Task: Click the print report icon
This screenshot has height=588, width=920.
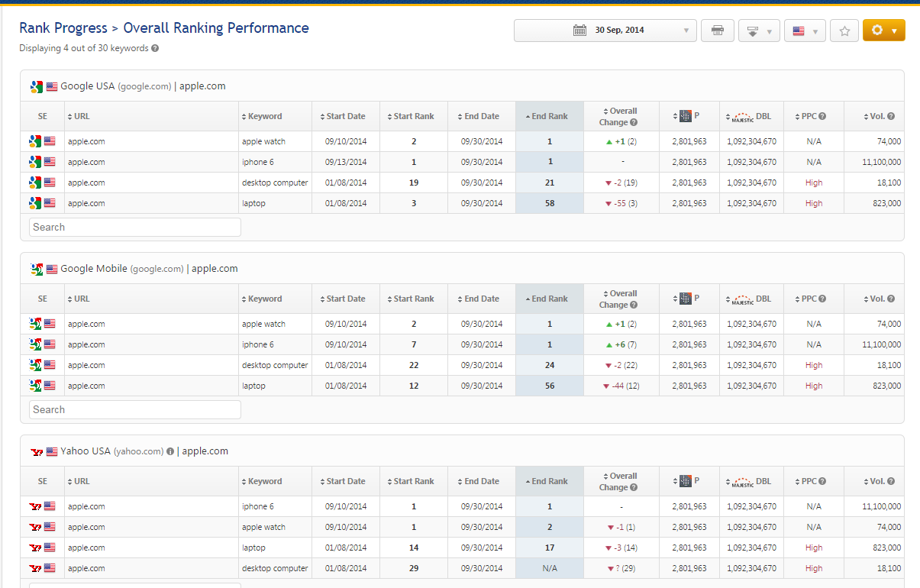Action: pyautogui.click(x=717, y=31)
